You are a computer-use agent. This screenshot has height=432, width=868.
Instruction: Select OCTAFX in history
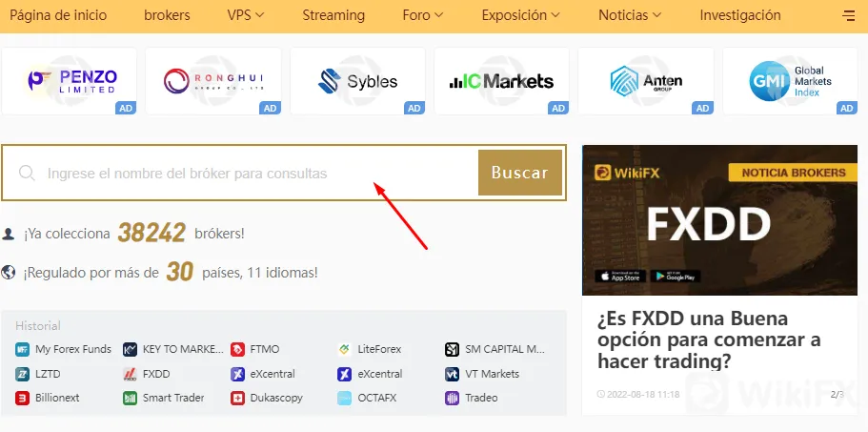[377, 398]
